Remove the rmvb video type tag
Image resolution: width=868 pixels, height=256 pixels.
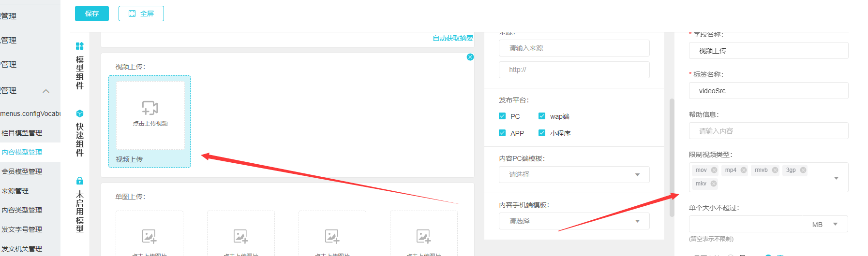[x=775, y=170]
